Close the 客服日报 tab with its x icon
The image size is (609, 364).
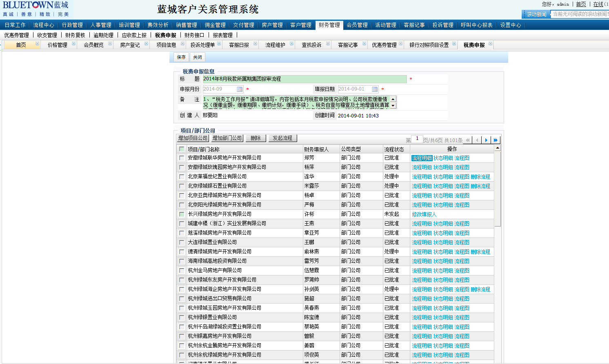click(x=255, y=44)
